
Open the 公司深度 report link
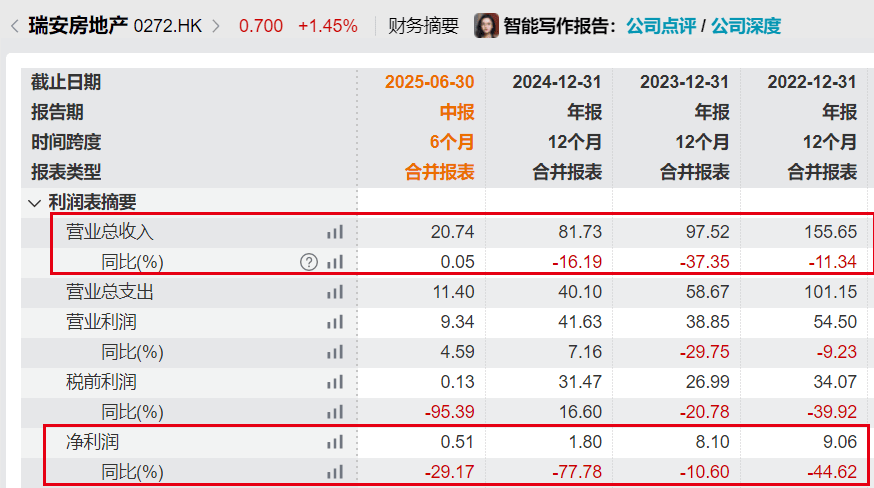click(746, 26)
